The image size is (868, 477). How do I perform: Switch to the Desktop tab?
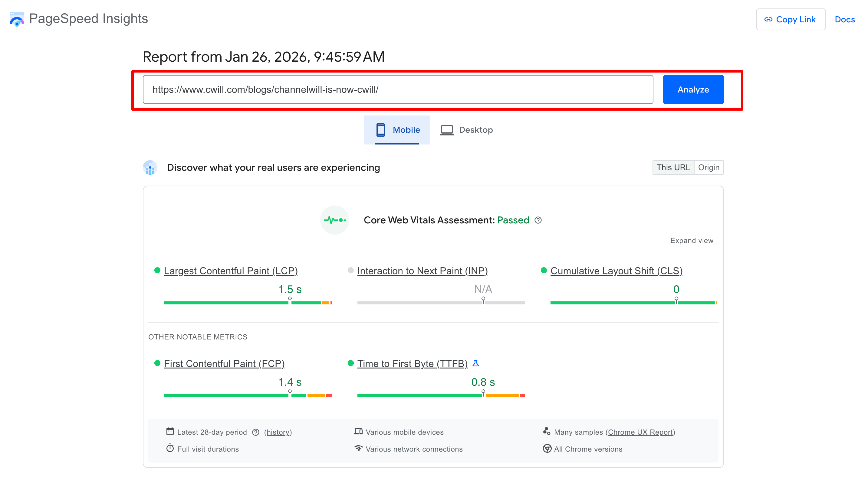pos(467,130)
